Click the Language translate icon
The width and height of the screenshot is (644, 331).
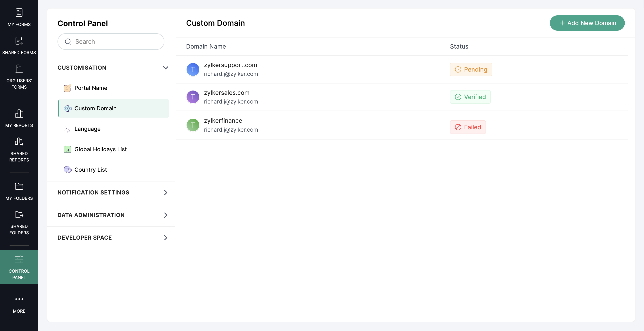67,129
